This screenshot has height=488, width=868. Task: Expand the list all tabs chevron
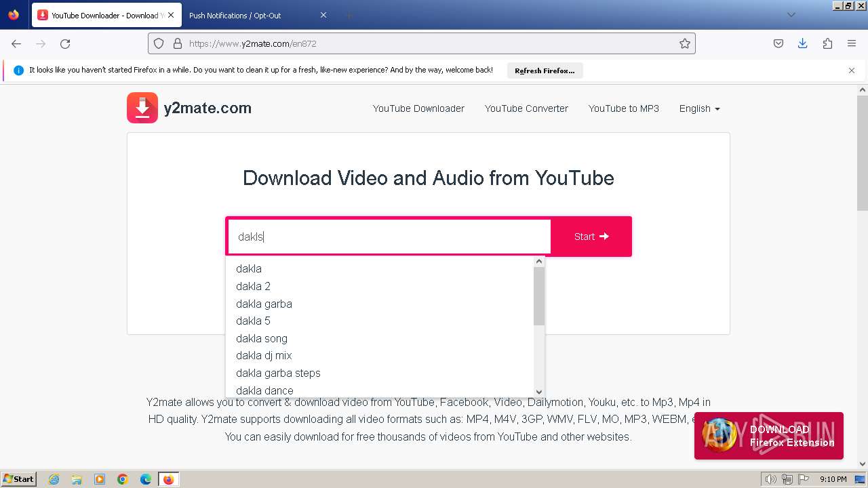(791, 15)
